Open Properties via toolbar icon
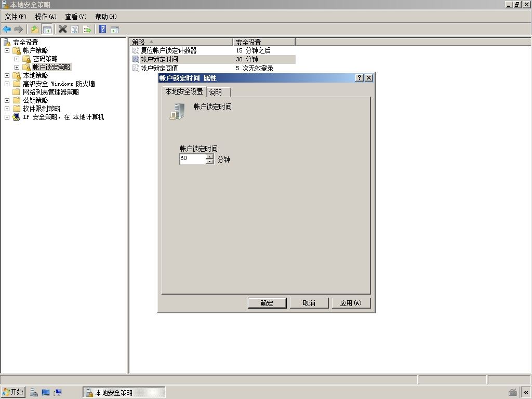The image size is (532, 399). click(x=75, y=30)
